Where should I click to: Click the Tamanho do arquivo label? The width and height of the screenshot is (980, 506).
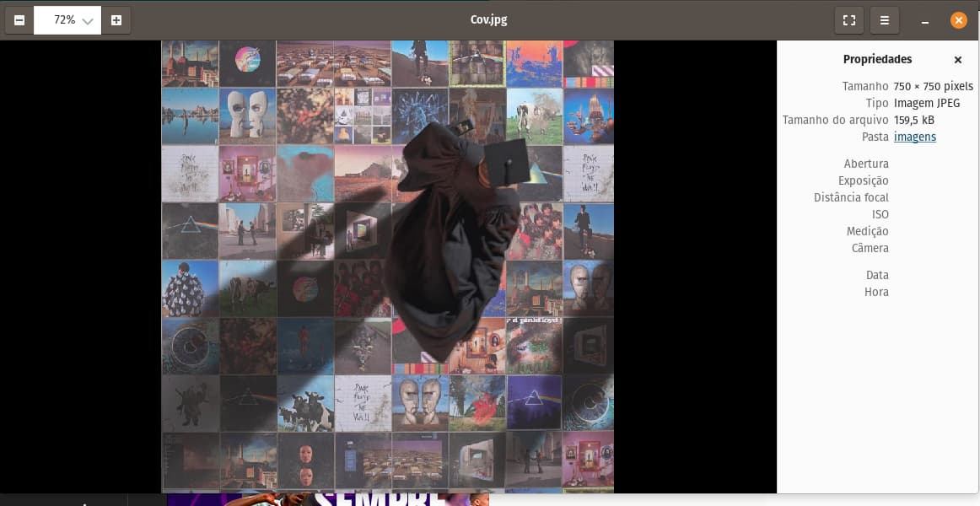click(x=835, y=120)
